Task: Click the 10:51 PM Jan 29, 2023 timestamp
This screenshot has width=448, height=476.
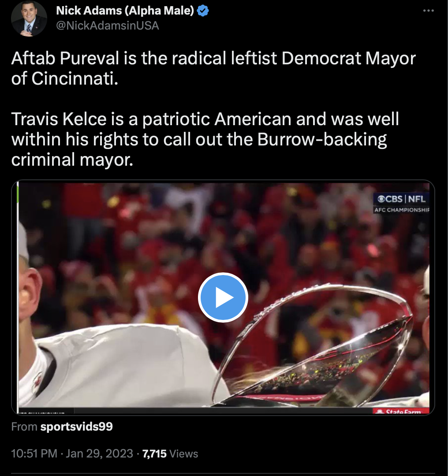Action: pyautogui.click(x=72, y=454)
